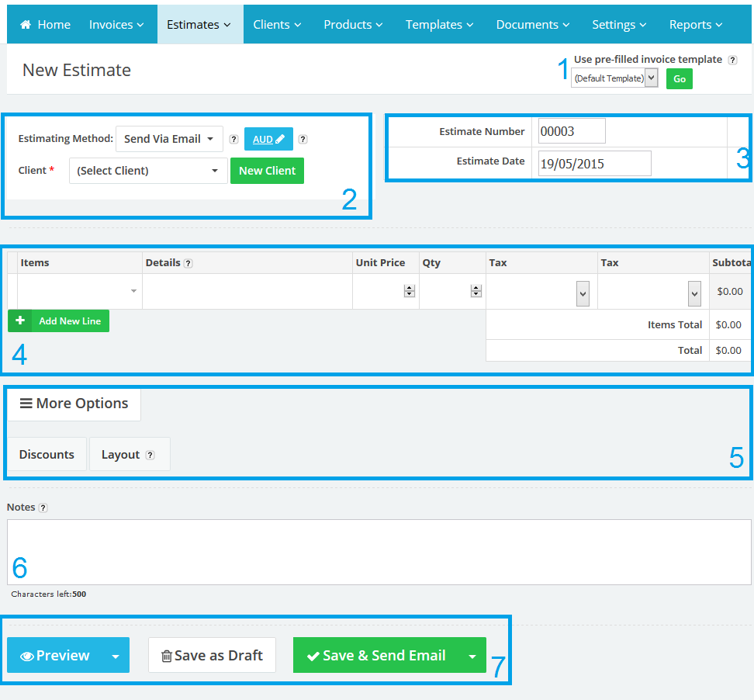Viewport: 754px width, 700px height.
Task: Expand Save & Send Email dropdown arrow
Action: [472, 656]
